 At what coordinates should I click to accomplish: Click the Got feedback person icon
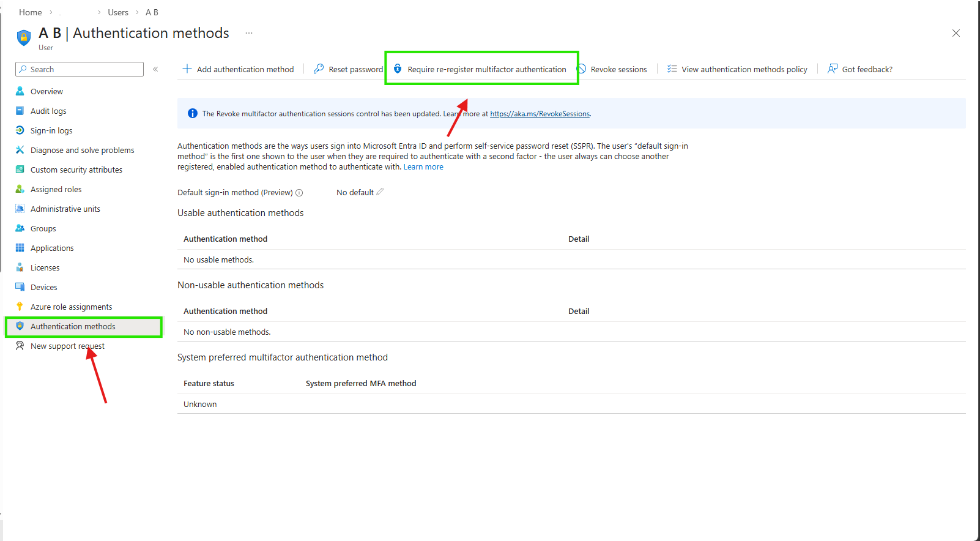[x=833, y=69]
